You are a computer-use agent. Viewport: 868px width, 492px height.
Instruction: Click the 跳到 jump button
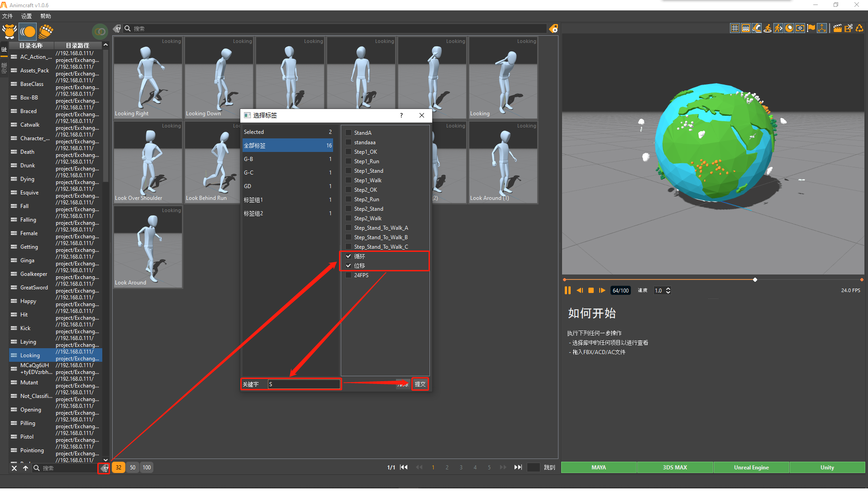pyautogui.click(x=549, y=468)
